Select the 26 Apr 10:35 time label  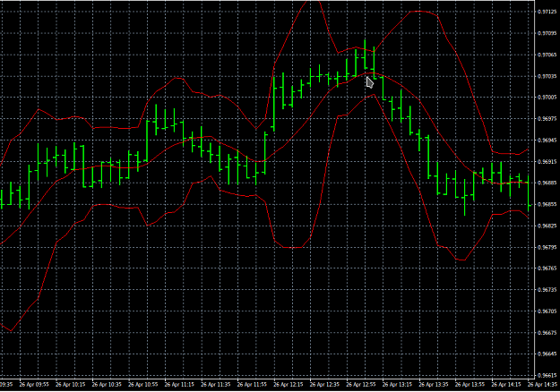coord(107,385)
